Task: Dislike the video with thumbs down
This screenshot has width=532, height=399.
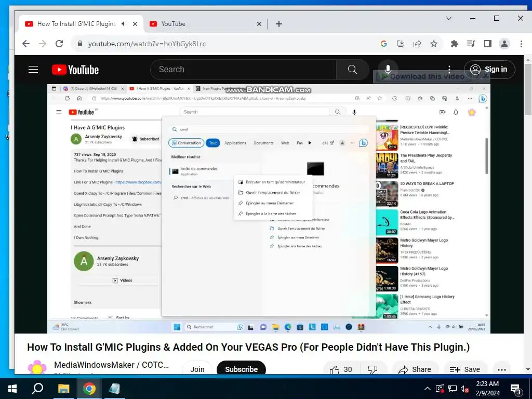Action: (x=373, y=369)
